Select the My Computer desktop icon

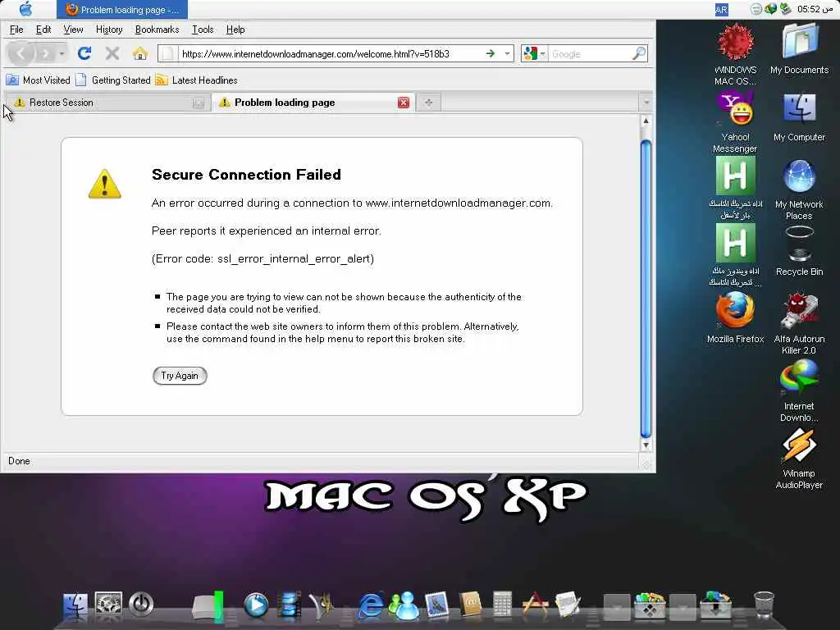tap(799, 116)
